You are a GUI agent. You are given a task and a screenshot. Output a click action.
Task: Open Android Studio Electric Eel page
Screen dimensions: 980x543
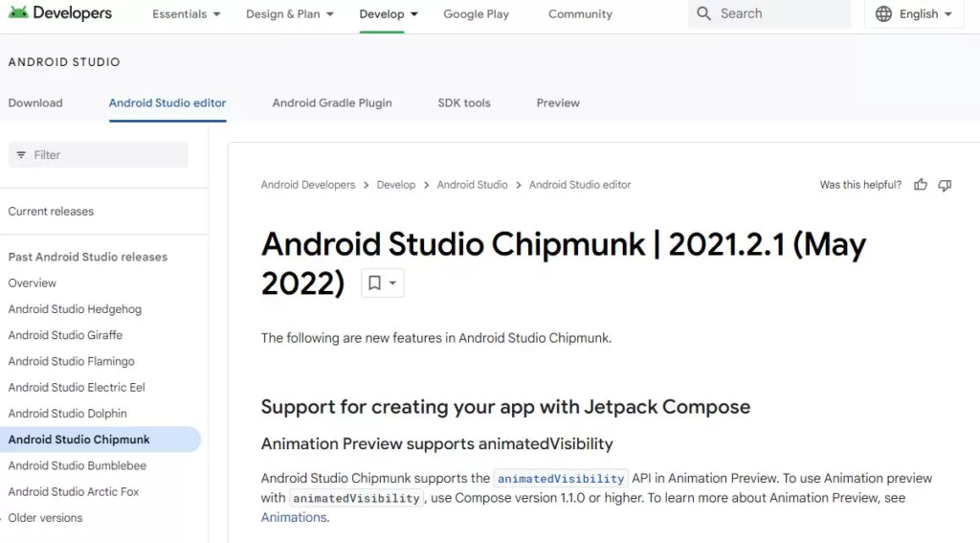point(77,388)
